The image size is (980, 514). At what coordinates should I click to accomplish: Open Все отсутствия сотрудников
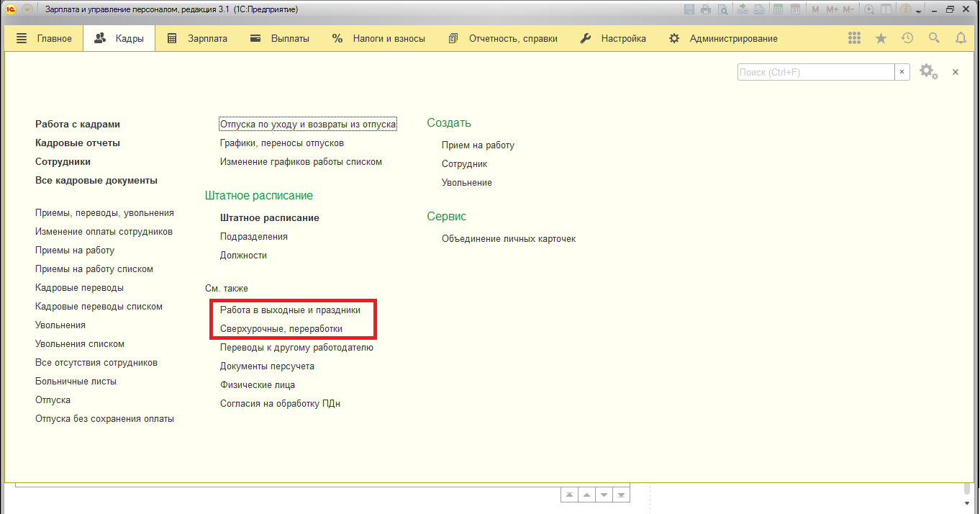pos(96,363)
